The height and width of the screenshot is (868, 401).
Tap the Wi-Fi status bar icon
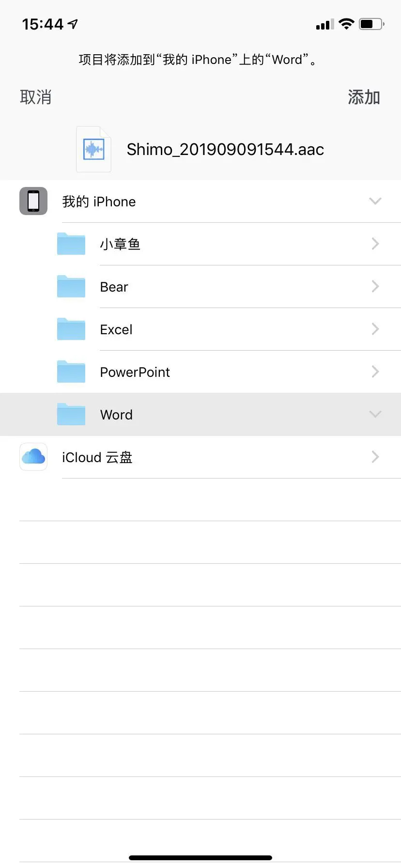pos(346,24)
